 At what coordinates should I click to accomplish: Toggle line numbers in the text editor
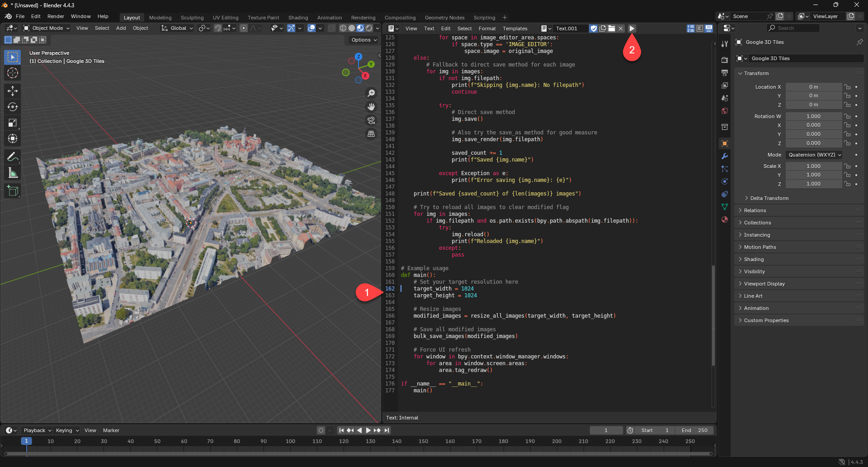coord(691,29)
